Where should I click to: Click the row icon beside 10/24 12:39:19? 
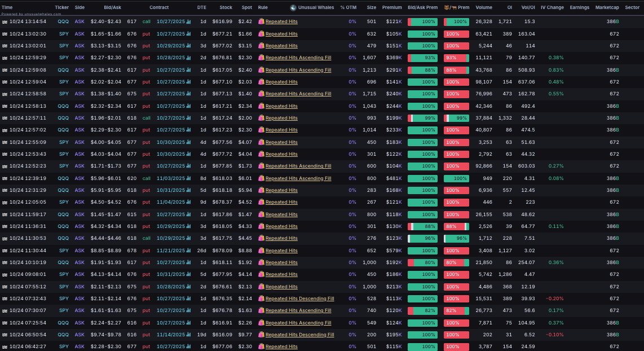point(5,179)
